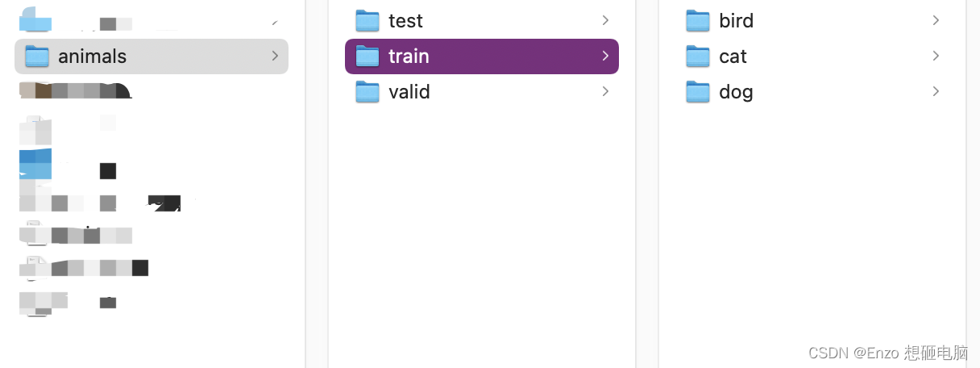Select the "bird" folder label

pyautogui.click(x=736, y=21)
